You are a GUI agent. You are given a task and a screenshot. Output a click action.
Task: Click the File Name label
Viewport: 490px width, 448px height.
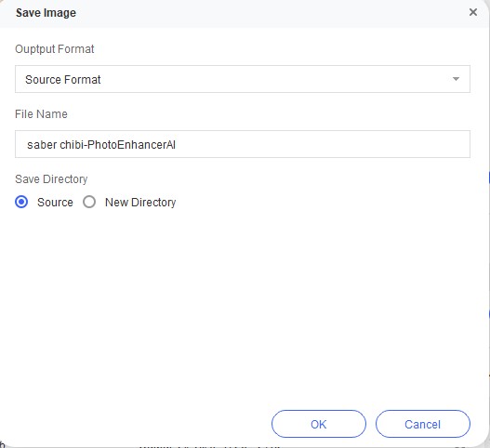click(41, 114)
